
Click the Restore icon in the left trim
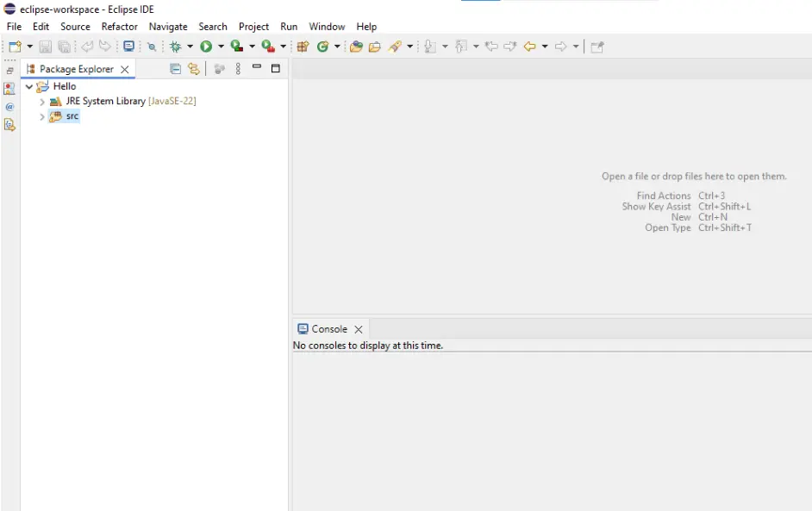click(9, 71)
